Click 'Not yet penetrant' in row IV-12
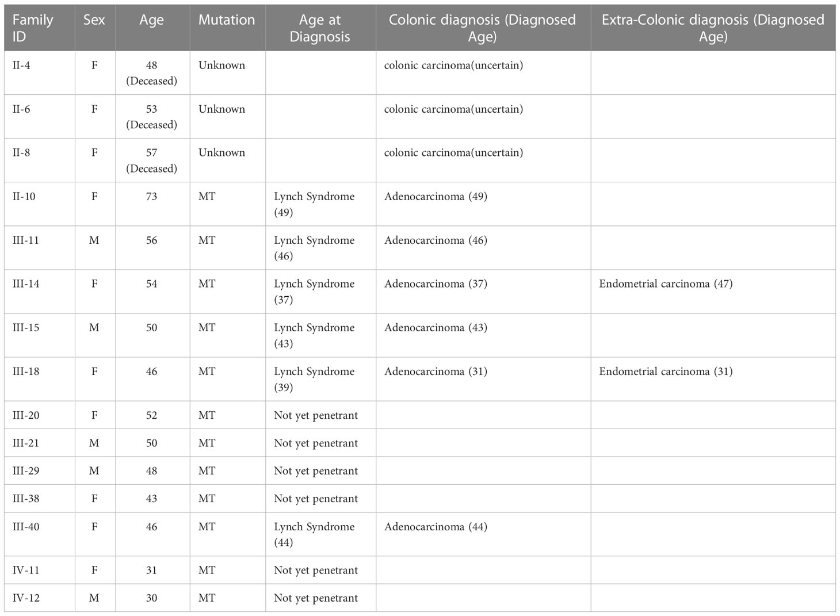This screenshot has width=840, height=616. 316,599
